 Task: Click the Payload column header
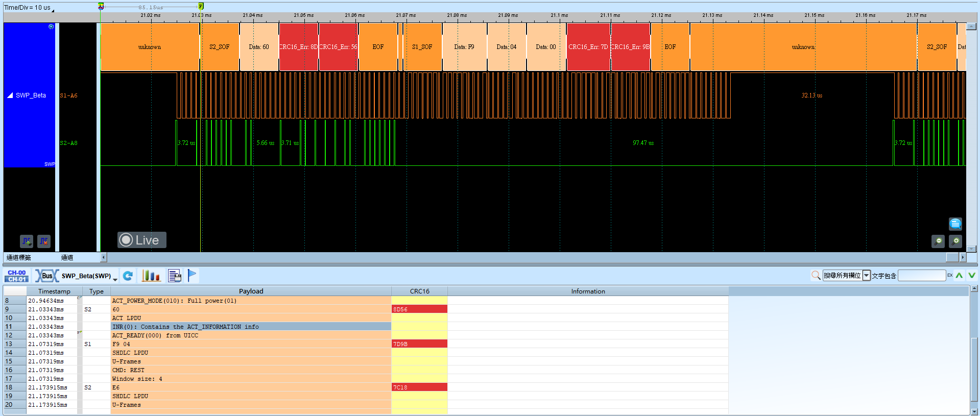251,291
